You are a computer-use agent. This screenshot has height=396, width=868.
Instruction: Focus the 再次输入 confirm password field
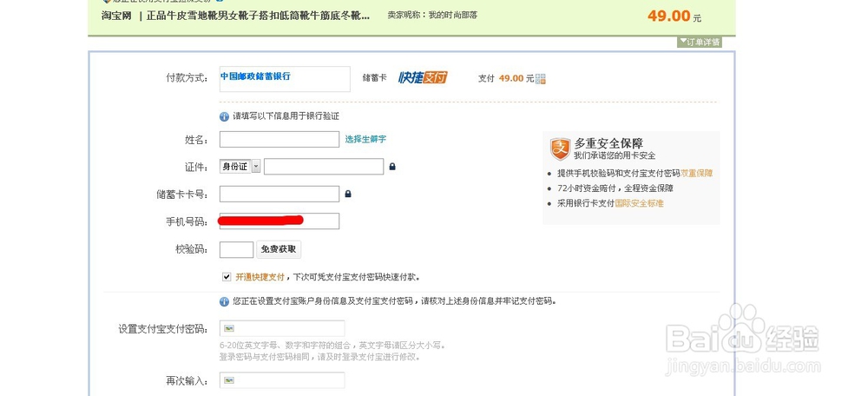pyautogui.click(x=282, y=380)
